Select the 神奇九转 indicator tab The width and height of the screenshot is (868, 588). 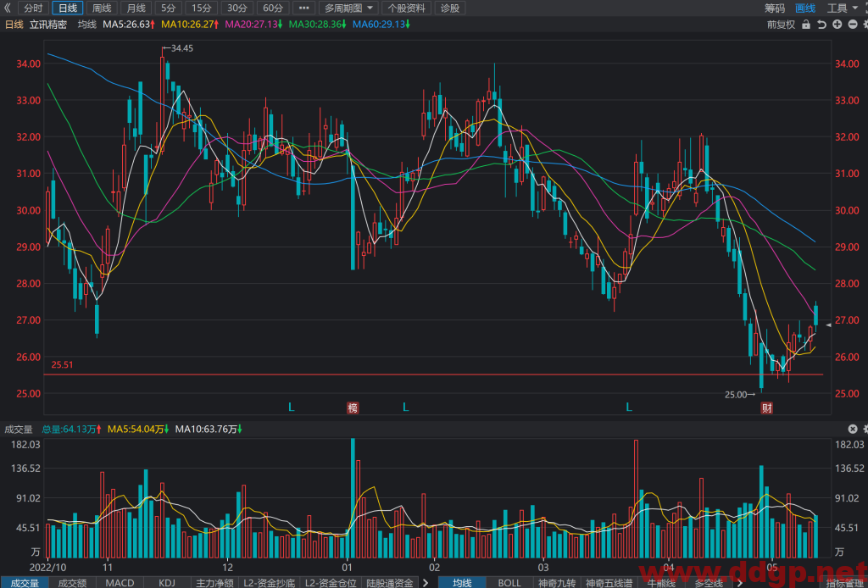[x=558, y=582]
